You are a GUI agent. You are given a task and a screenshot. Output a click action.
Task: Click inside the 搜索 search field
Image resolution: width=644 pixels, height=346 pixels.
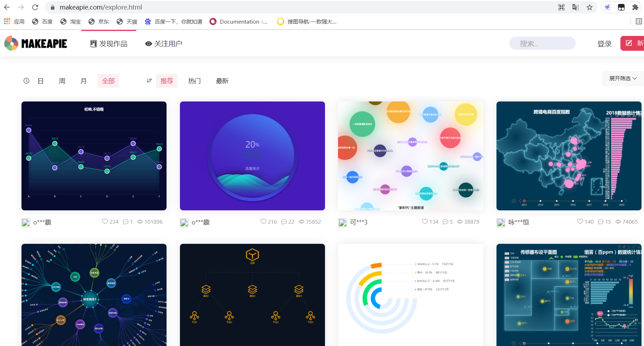(542, 43)
